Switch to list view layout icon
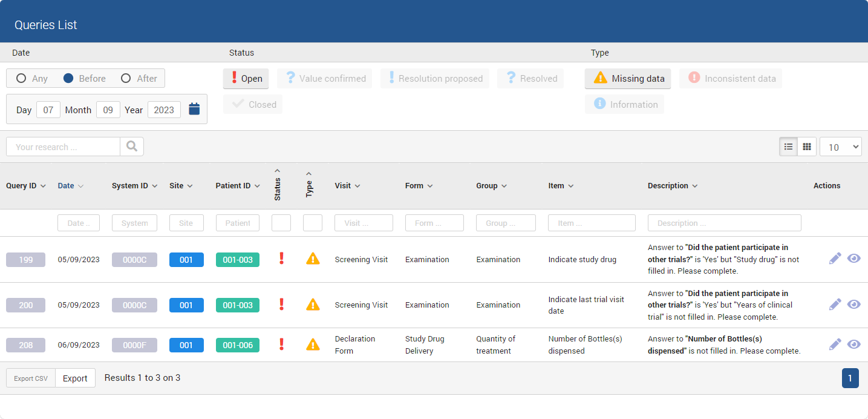 click(x=788, y=147)
